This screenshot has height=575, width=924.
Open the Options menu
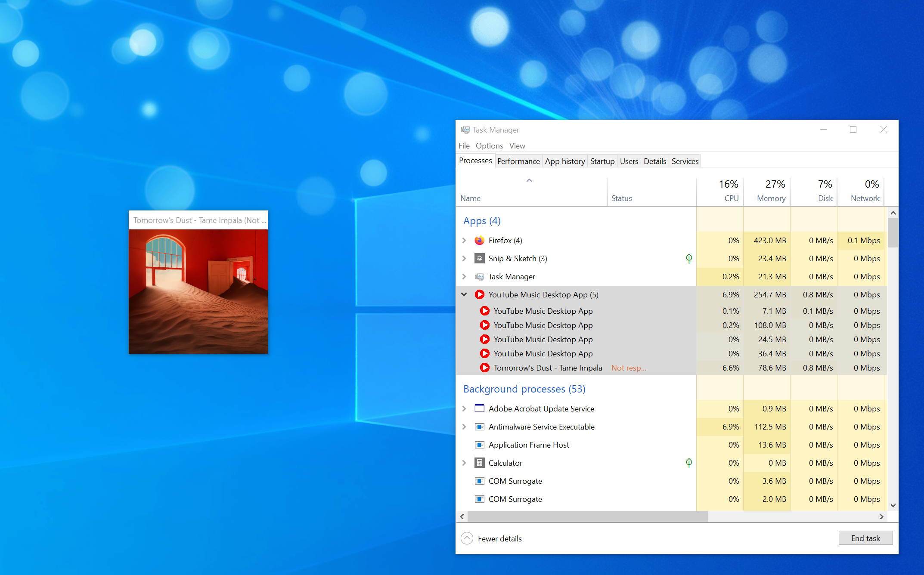489,145
